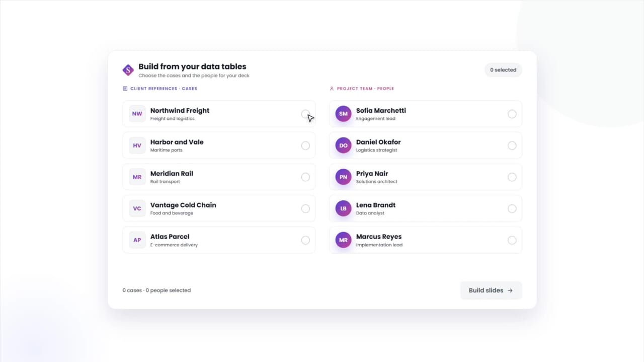Screen dimensions: 644x362
Task: Click the Logistics strategist role text
Action: [x=377, y=150]
